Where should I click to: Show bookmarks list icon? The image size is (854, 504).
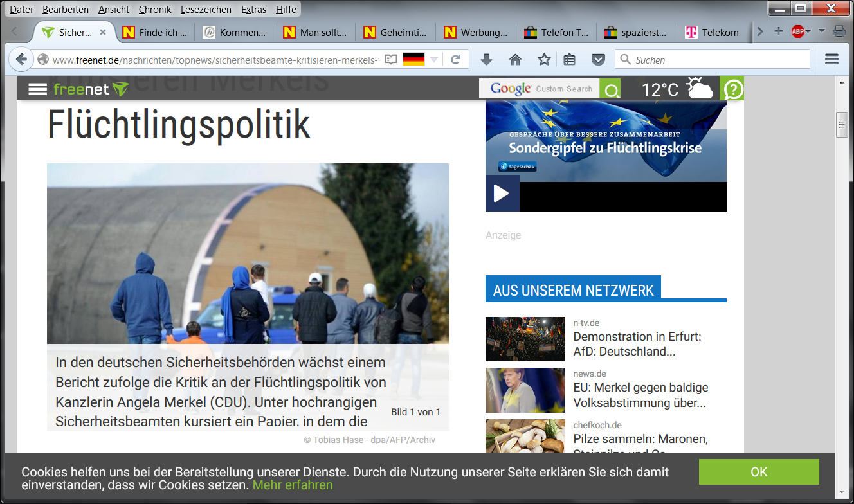tap(569, 60)
